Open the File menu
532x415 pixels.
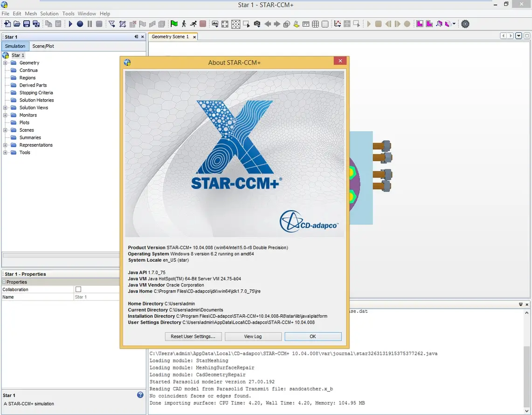pyautogui.click(x=6, y=14)
